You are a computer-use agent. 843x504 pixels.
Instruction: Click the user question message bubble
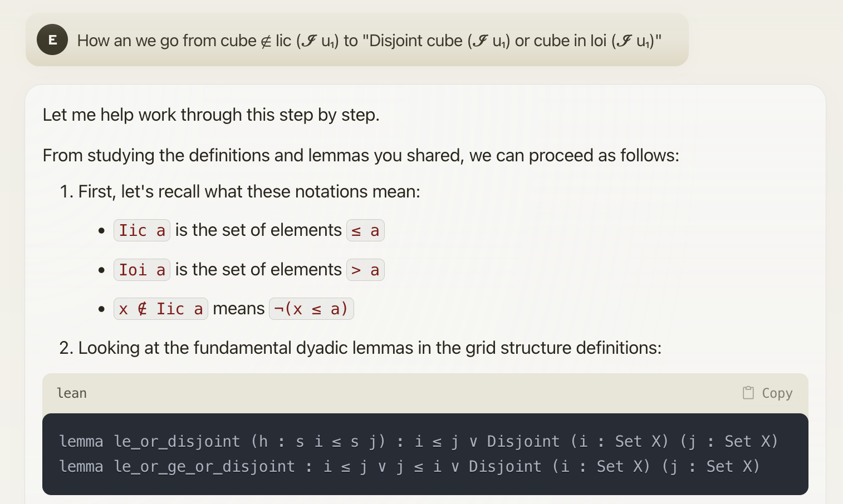(357, 40)
